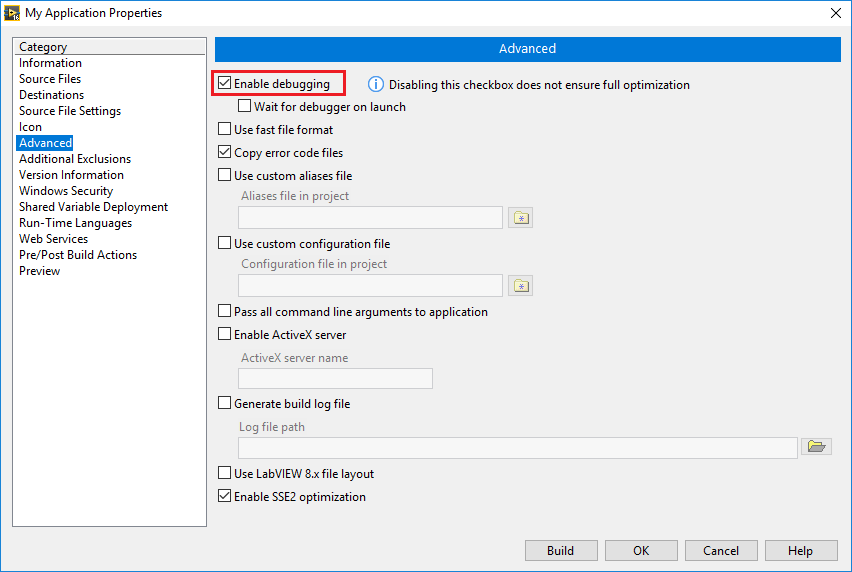This screenshot has height=572, width=852.
Task: Click the Cancel button
Action: click(720, 551)
